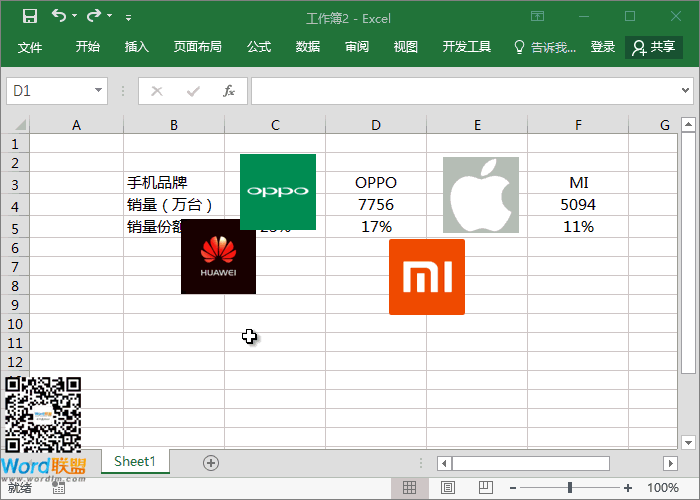Expand the formula bar chevron
Viewport: 700px width, 500px height.
pyautogui.click(x=685, y=91)
